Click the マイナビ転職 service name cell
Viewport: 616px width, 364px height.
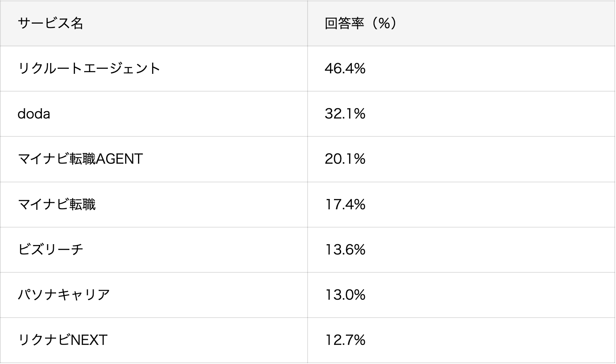pyautogui.click(x=56, y=204)
